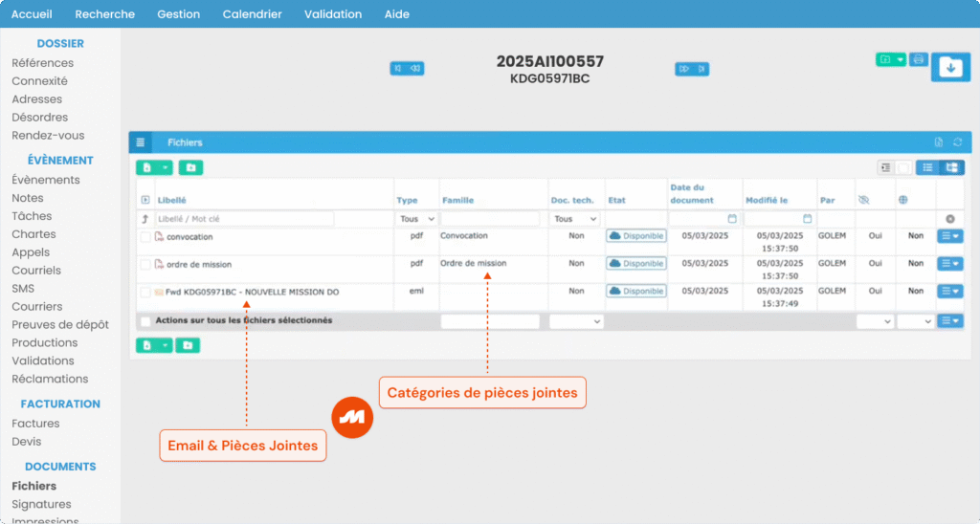
Task: Open the Recherche menu
Action: coord(105,13)
